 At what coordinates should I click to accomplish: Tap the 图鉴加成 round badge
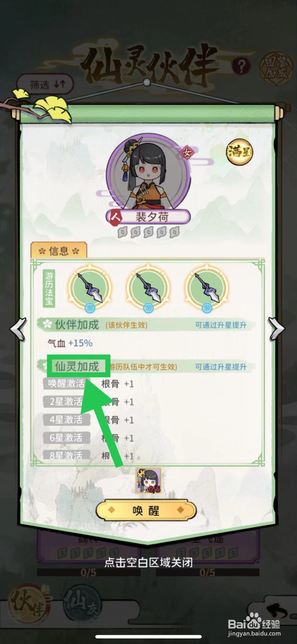pyautogui.click(x=275, y=68)
